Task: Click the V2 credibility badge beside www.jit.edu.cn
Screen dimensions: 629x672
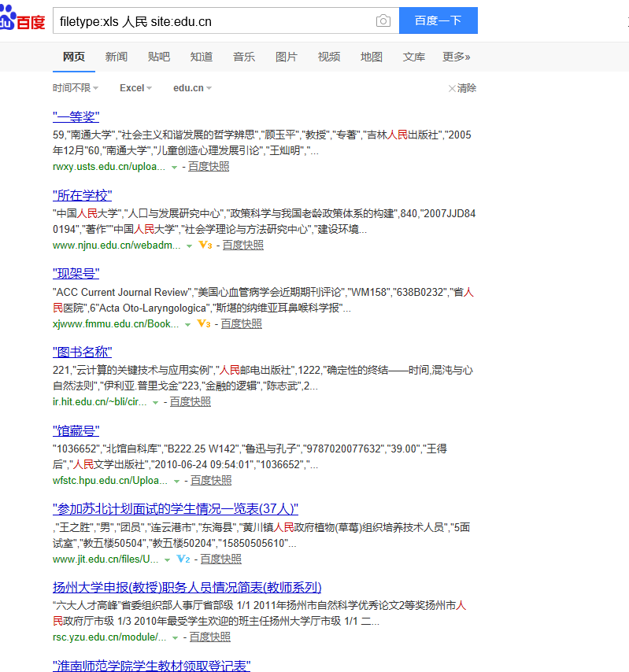Action: click(x=183, y=559)
